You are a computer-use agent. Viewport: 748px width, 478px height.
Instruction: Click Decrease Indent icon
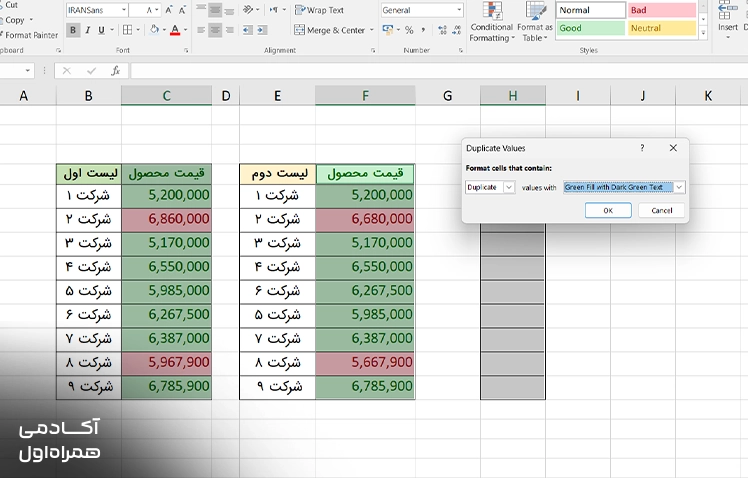pos(247,30)
